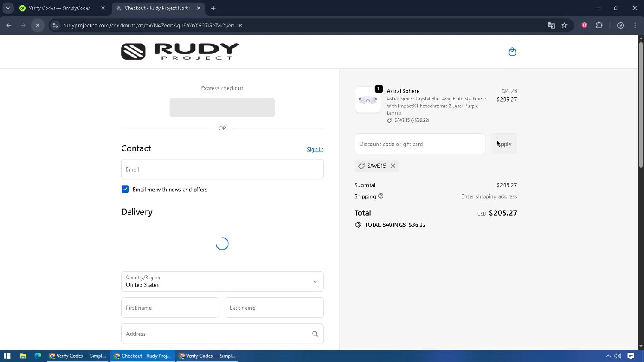This screenshot has width=644, height=362.
Task: Click the Rudy Project logo
Action: 180,51
